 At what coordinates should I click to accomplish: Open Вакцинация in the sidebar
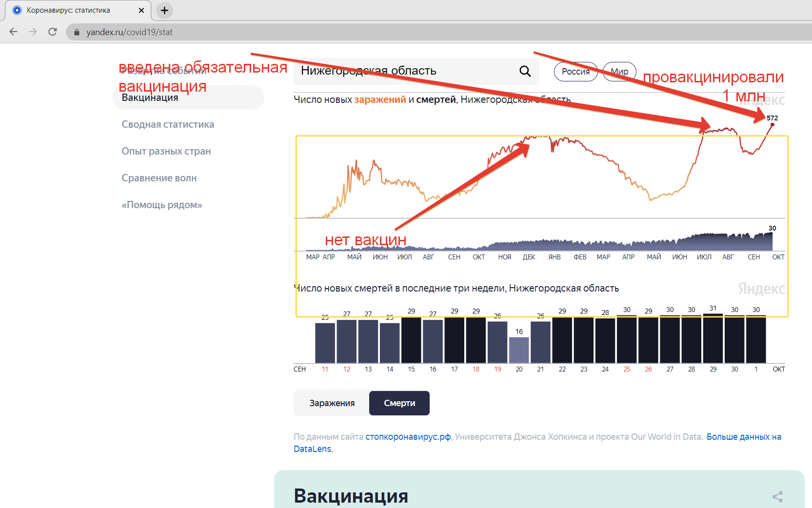pyautogui.click(x=188, y=98)
